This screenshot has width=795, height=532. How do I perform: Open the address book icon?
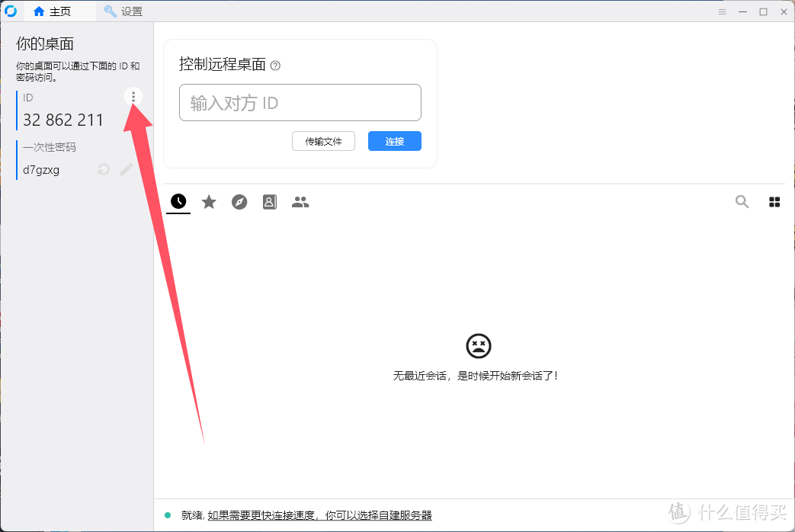[x=269, y=201]
